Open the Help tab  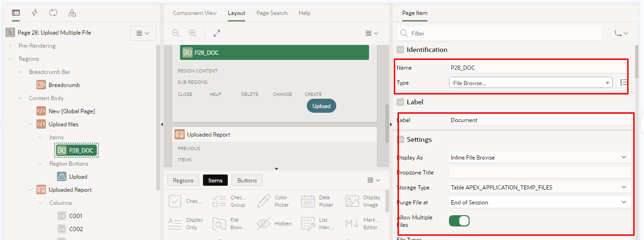(x=304, y=13)
